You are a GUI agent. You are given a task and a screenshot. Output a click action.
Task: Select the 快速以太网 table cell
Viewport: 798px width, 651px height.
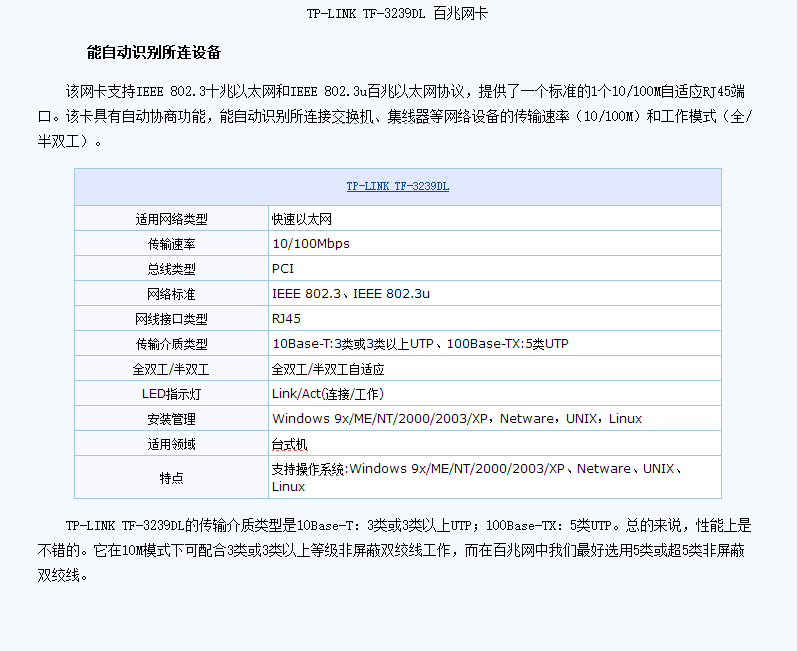302,219
